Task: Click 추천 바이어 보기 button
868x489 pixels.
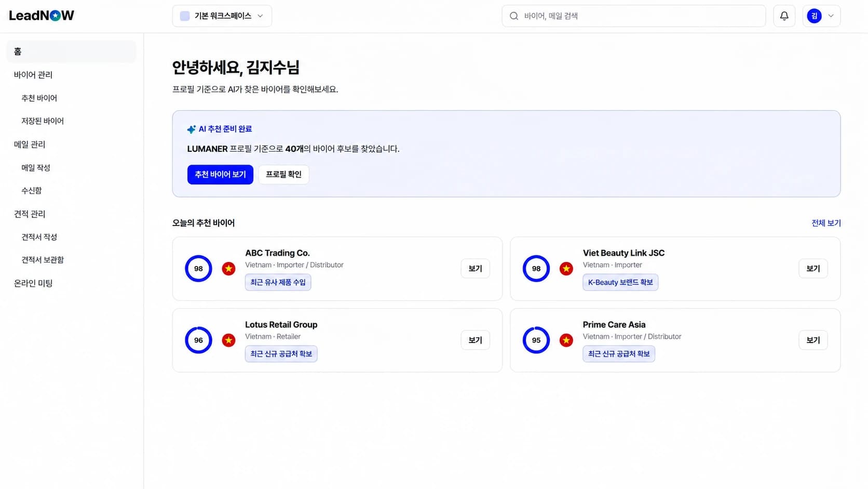Action: 220,175
